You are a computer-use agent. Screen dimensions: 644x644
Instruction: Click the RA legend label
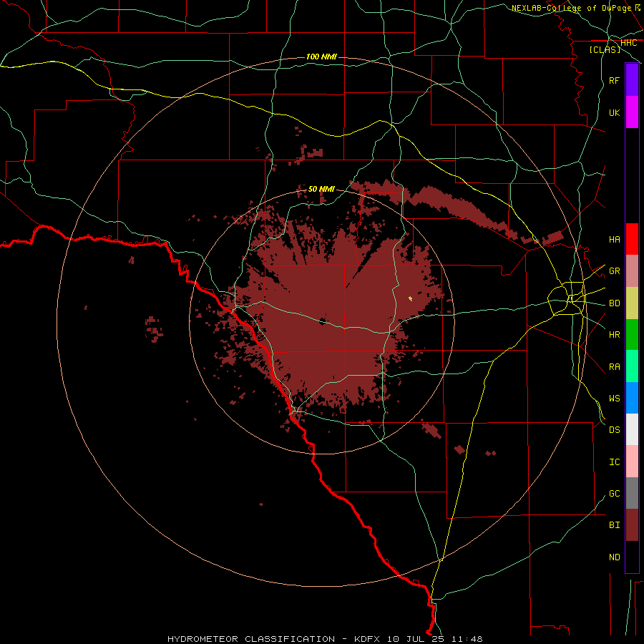tap(614, 367)
